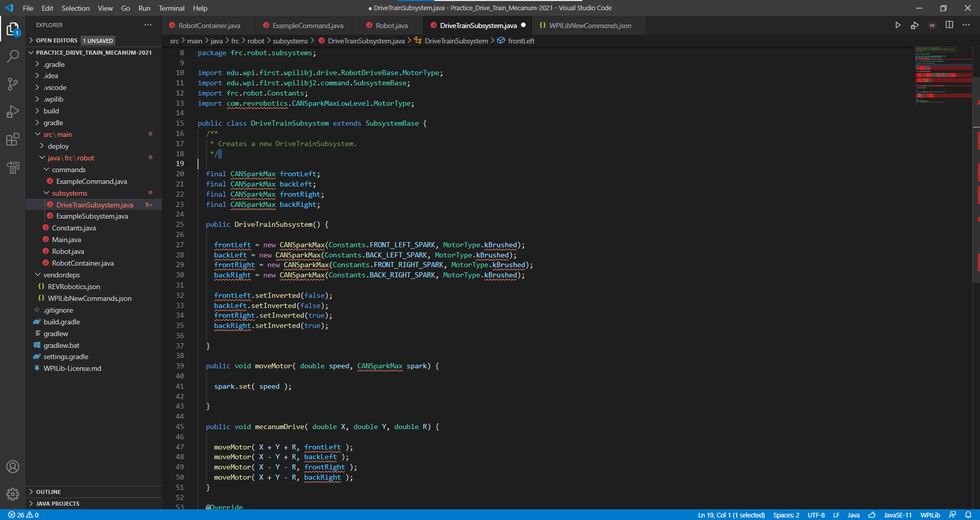This screenshot has width=980, height=520.
Task: Click the subsystems breadcrumb segment
Action: pos(290,41)
